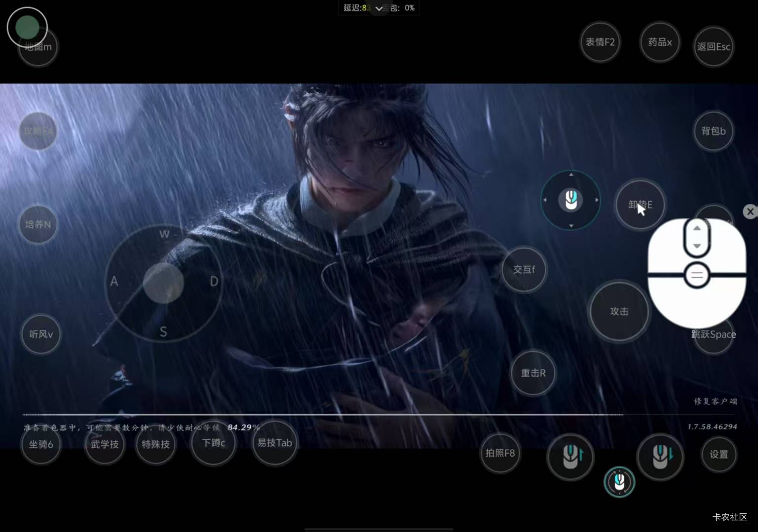This screenshot has height=532, width=758.
Task: Use the 药品x medicine button
Action: click(x=660, y=42)
